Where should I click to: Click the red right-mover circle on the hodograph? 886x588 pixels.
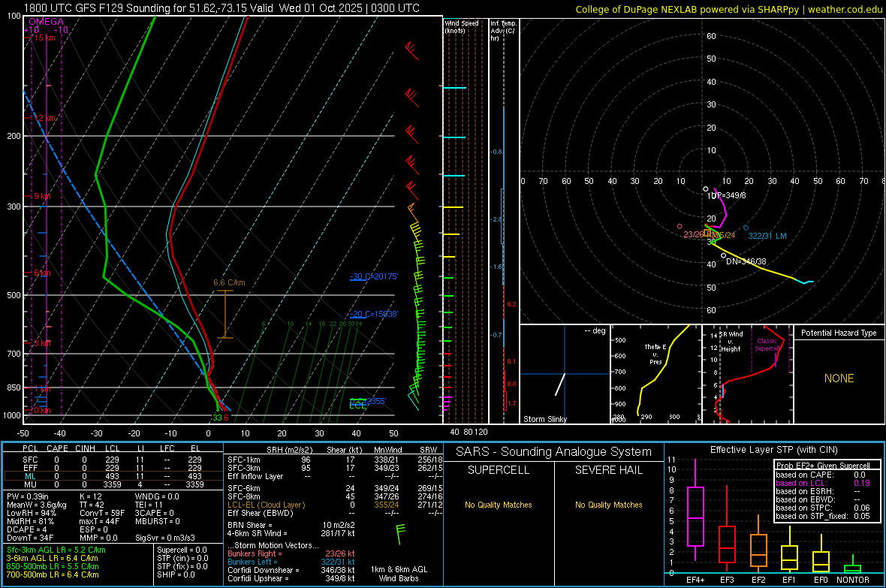point(680,226)
